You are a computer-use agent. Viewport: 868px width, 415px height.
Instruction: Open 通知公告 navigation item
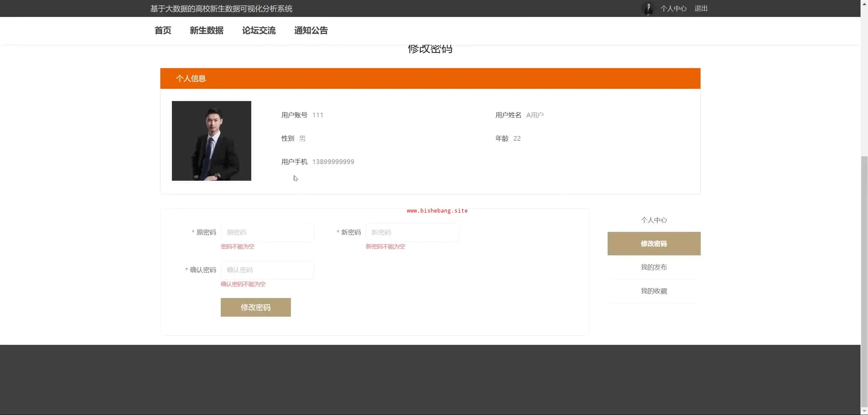tap(311, 31)
